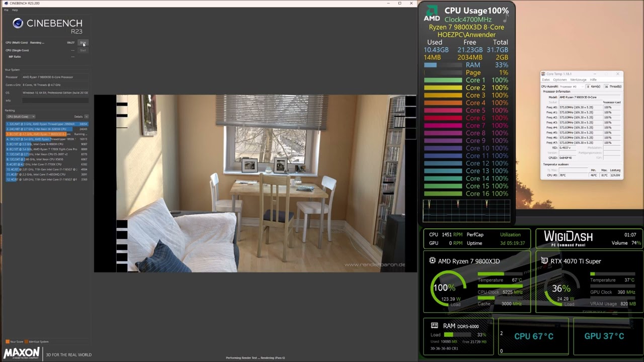Click the Core 8 usage bar in gadget
644x362 pixels.
pyautogui.click(x=443, y=133)
